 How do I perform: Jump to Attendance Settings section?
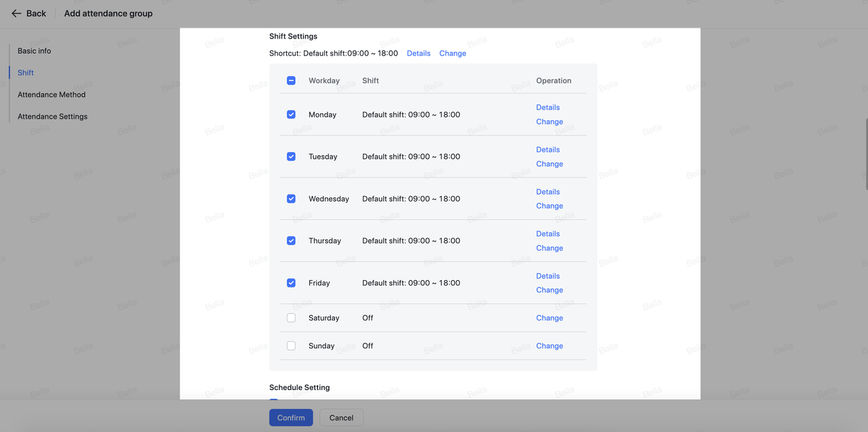(x=52, y=117)
